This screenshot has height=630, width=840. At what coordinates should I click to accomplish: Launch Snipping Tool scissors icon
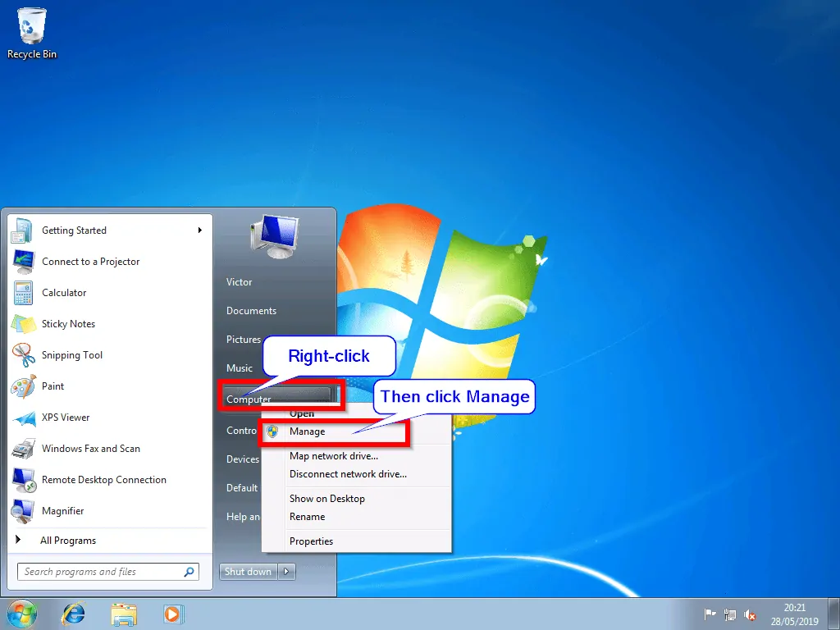22,355
